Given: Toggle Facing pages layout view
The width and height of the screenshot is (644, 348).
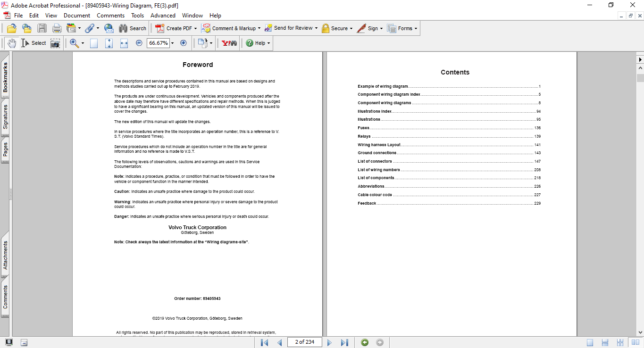Looking at the screenshot, I should (635, 342).
